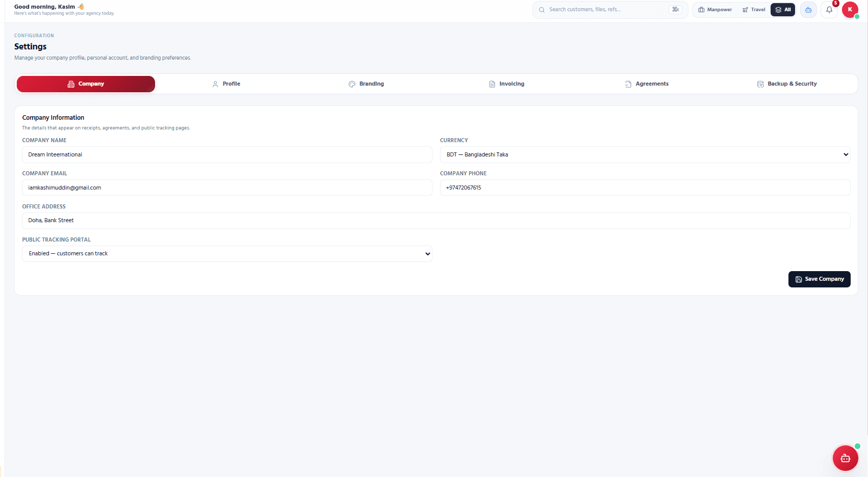Edit the Company Name field
The image size is (868, 477).
[227, 154]
